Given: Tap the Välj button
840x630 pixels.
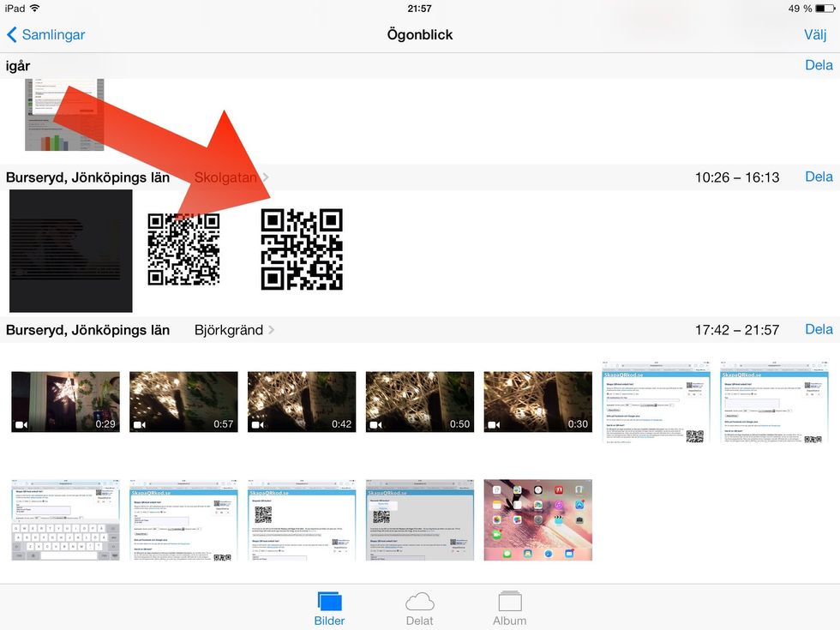Looking at the screenshot, I should 815,35.
